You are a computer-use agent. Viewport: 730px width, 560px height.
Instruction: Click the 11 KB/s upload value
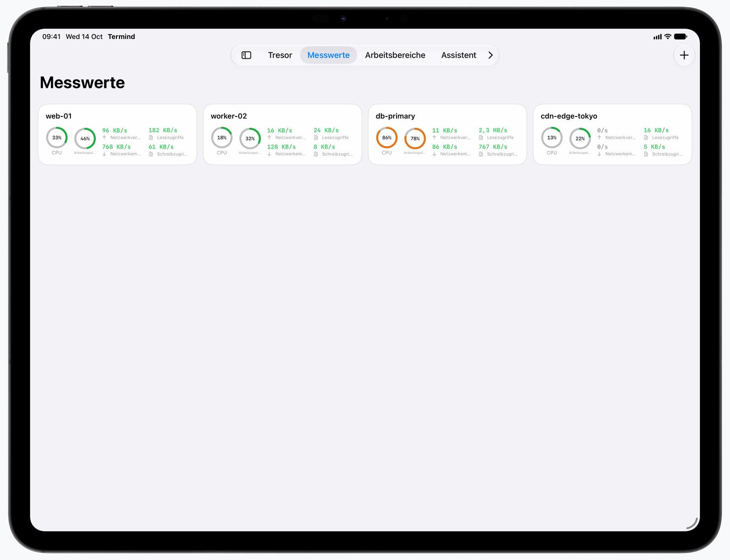coord(445,130)
